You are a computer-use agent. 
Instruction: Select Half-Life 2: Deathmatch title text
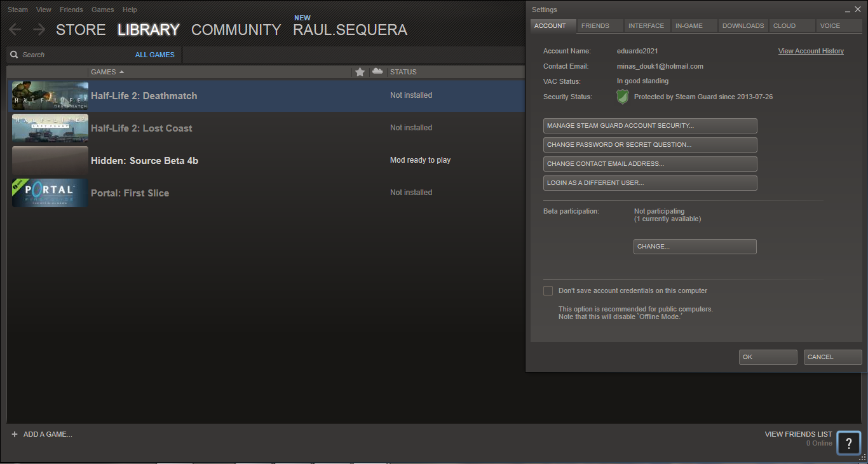pos(144,96)
